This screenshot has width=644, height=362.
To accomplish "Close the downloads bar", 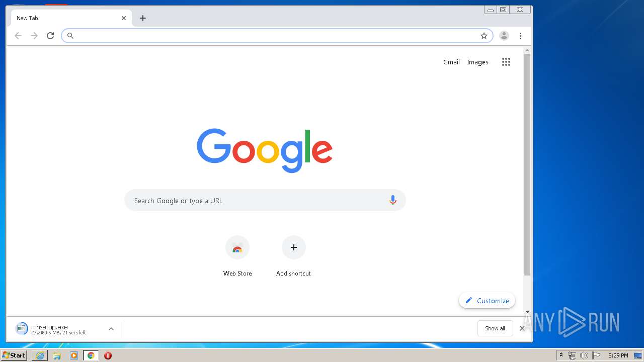I will (x=522, y=328).
